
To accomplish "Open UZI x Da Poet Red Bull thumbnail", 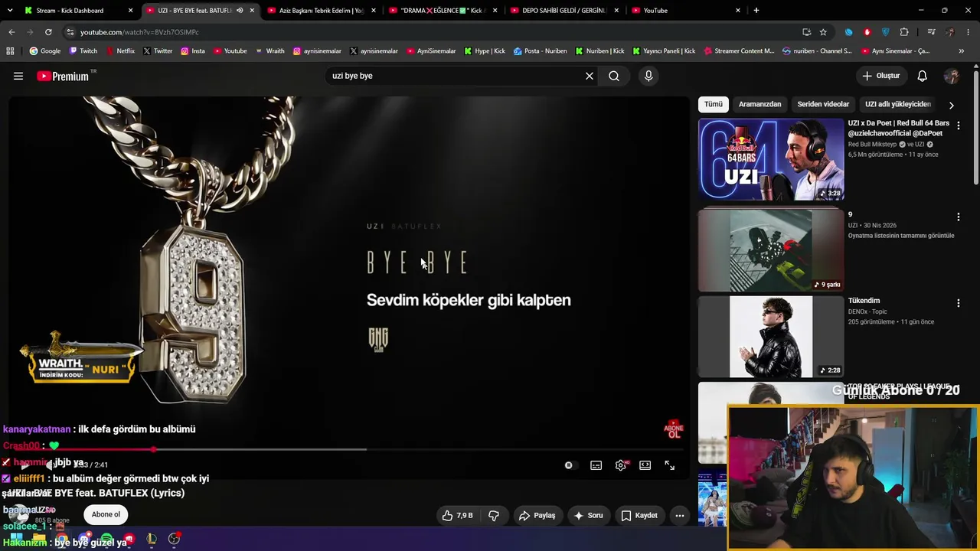I will [771, 159].
